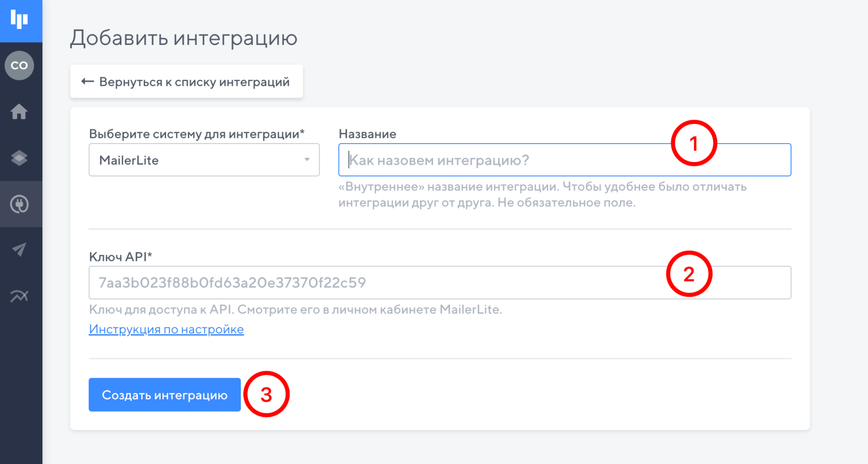Open the 'Инструкция по настройке' link
The image size is (868, 464).
pyautogui.click(x=166, y=329)
